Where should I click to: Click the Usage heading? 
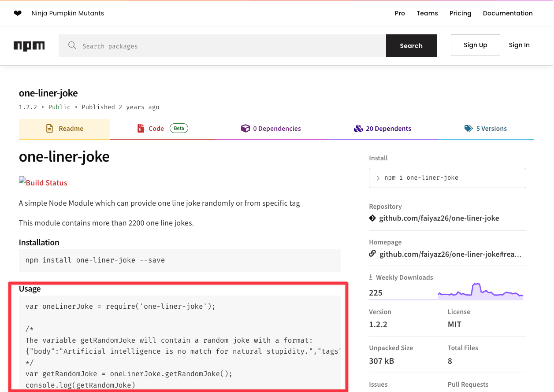pos(30,289)
